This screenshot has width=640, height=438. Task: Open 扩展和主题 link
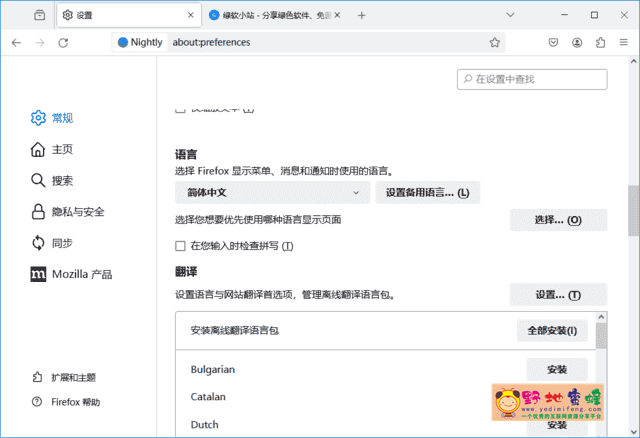point(73,377)
